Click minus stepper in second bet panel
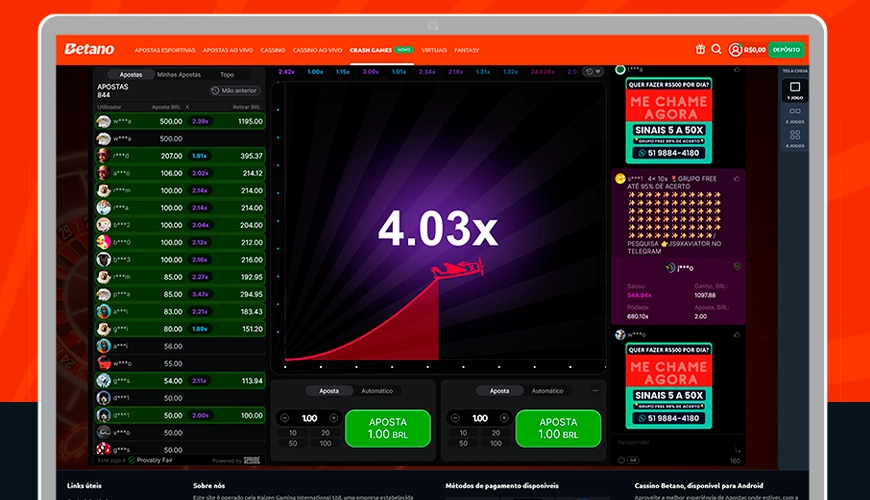 [x=456, y=418]
